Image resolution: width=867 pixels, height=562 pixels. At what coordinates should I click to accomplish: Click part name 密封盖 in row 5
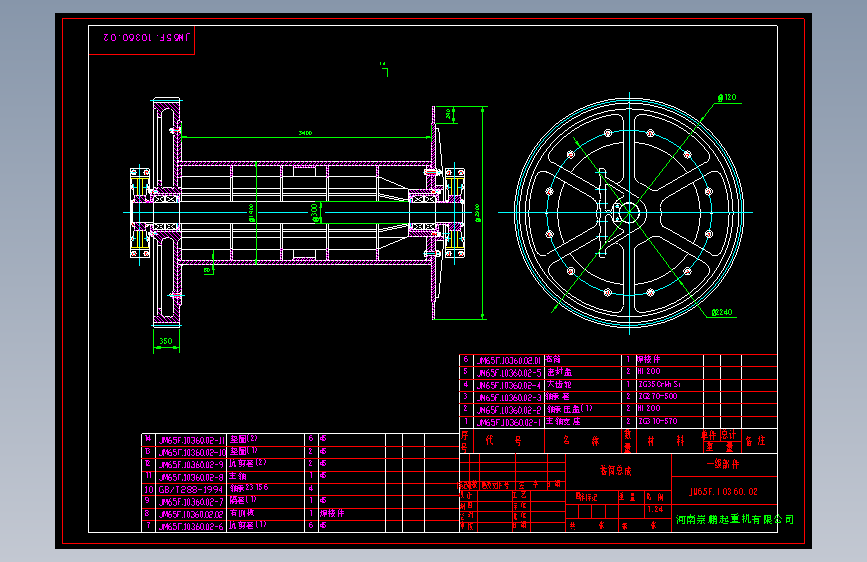coord(559,372)
